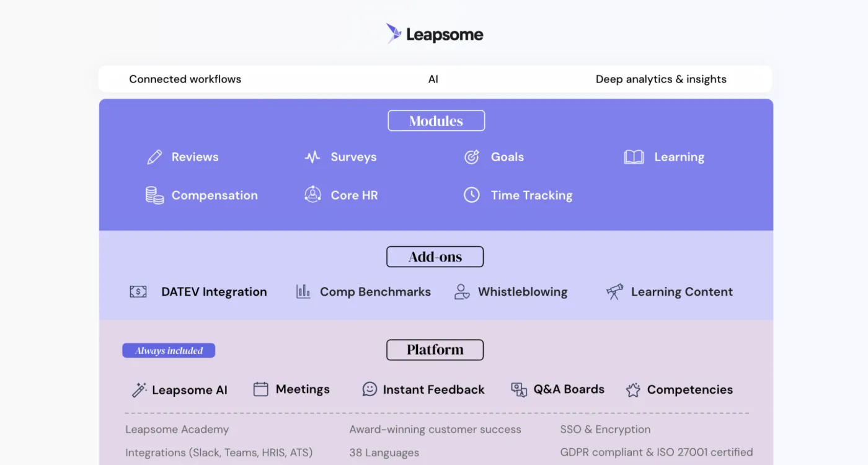Click the Meetings label
The width and height of the screenshot is (868, 465).
click(303, 389)
